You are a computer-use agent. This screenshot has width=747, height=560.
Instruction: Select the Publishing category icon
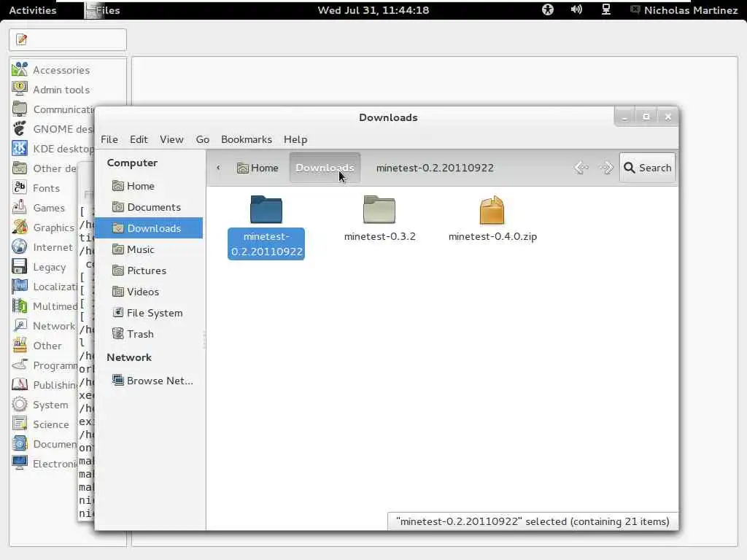(x=20, y=384)
